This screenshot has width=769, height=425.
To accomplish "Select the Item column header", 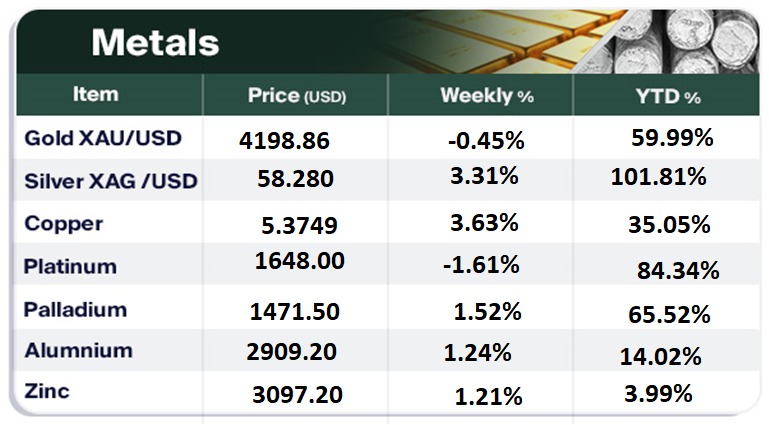I will click(96, 95).
